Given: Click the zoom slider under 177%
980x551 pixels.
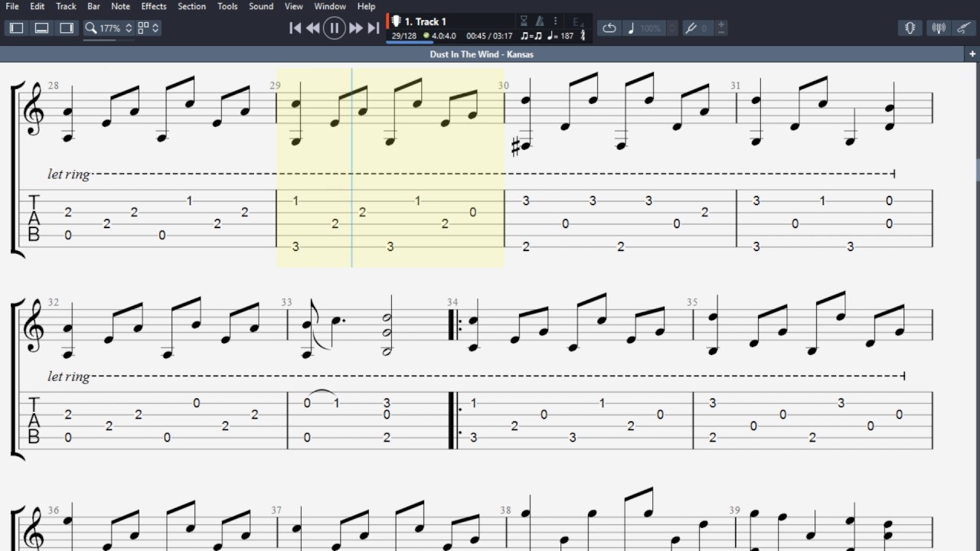Looking at the screenshot, I should pyautogui.click(x=108, y=39).
